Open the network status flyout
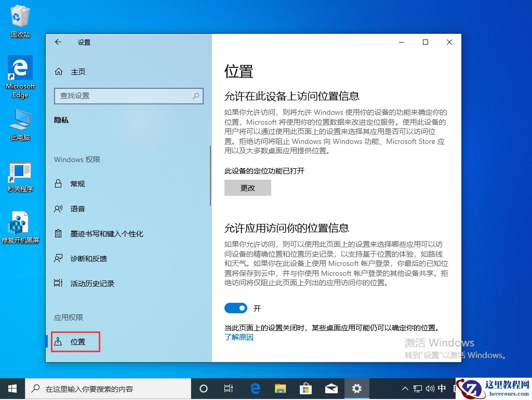 tap(417, 388)
